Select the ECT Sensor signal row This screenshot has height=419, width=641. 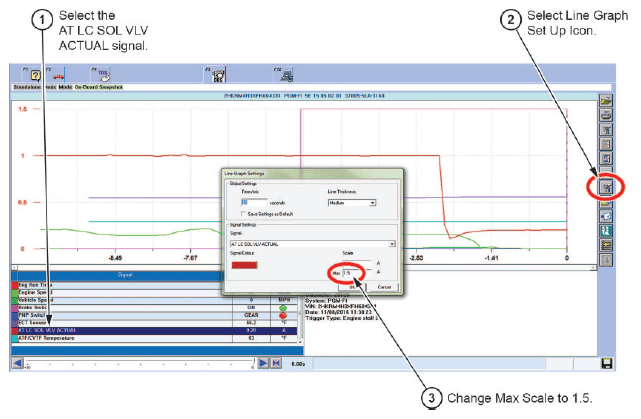155,323
